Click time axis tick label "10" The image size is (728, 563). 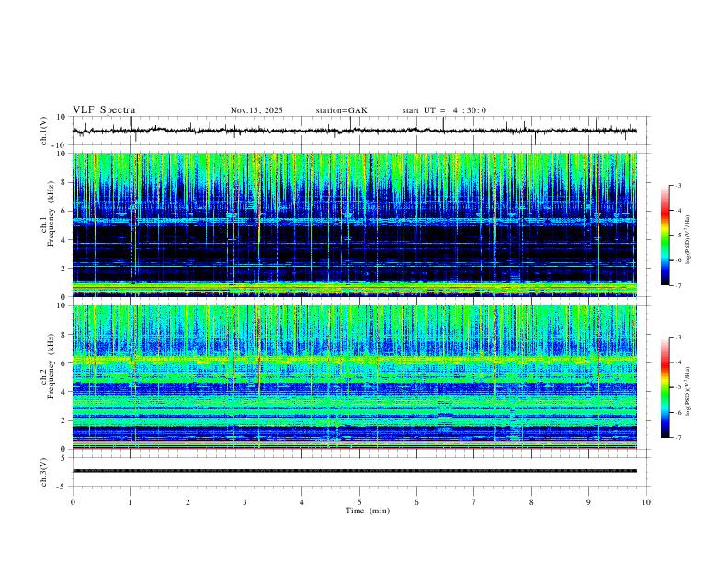click(646, 502)
